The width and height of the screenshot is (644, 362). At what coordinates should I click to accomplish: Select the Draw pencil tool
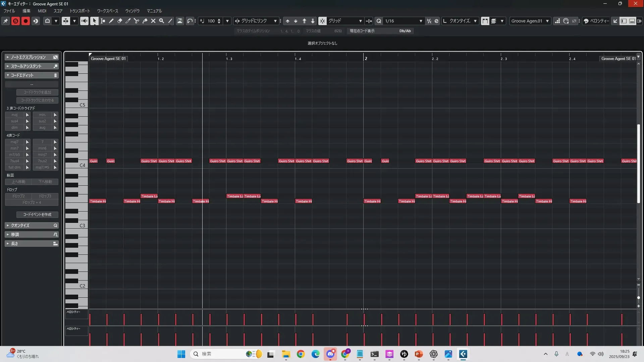pos(111,21)
